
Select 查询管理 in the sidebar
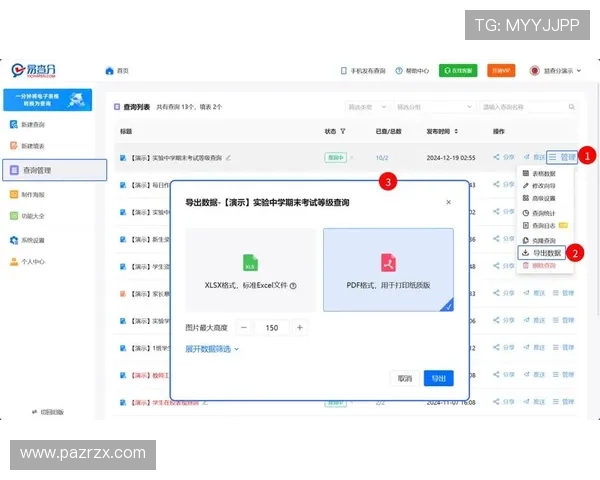54,170
